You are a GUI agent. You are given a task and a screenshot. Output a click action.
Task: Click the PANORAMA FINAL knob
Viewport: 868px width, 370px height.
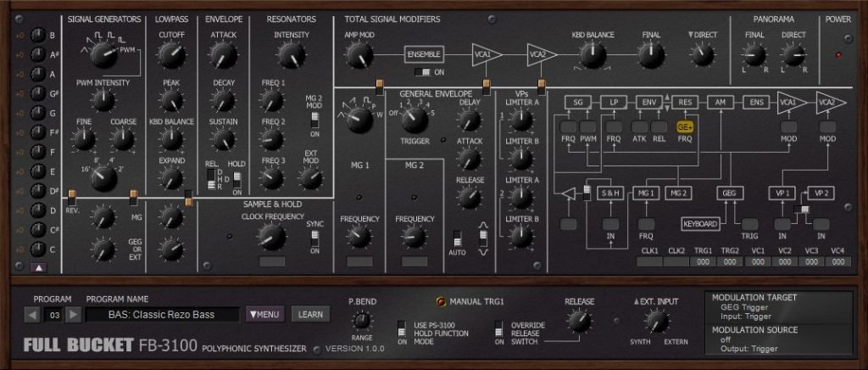pyautogui.click(x=754, y=55)
